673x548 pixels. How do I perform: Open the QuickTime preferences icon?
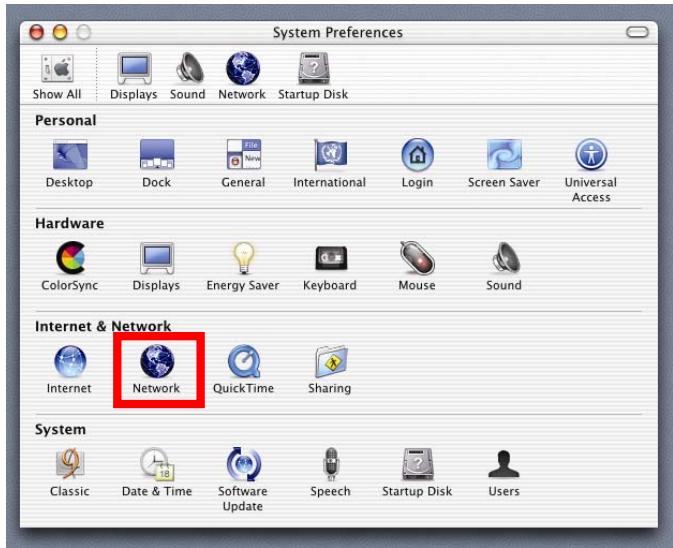244,361
